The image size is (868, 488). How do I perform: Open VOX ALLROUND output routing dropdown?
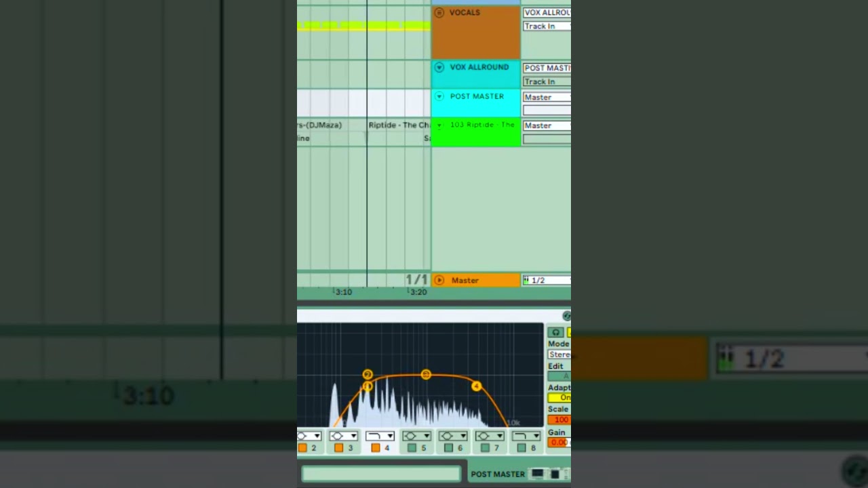tap(547, 68)
